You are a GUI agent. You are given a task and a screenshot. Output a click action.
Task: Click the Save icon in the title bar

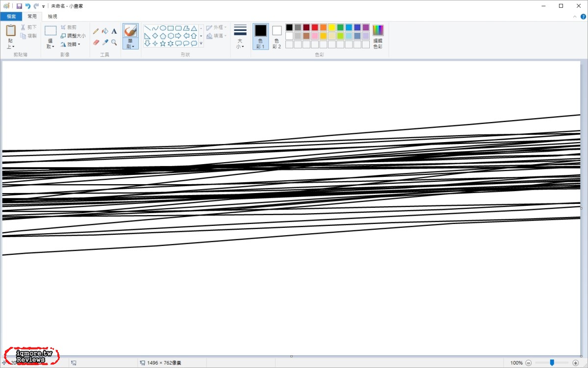(19, 6)
